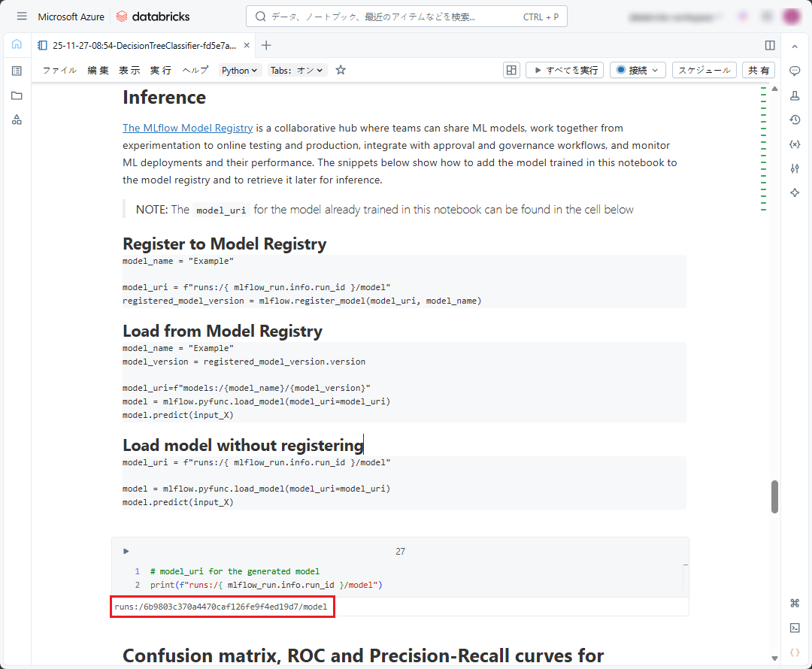Click the すべてを実行 button
This screenshot has width=812, height=669.
coord(565,70)
